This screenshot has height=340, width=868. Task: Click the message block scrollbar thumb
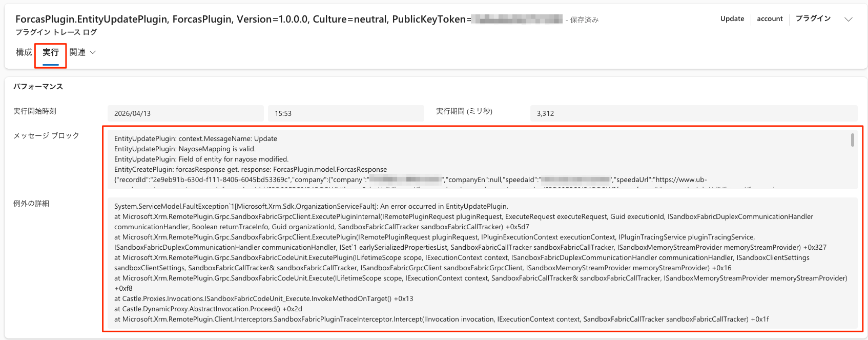tap(853, 140)
